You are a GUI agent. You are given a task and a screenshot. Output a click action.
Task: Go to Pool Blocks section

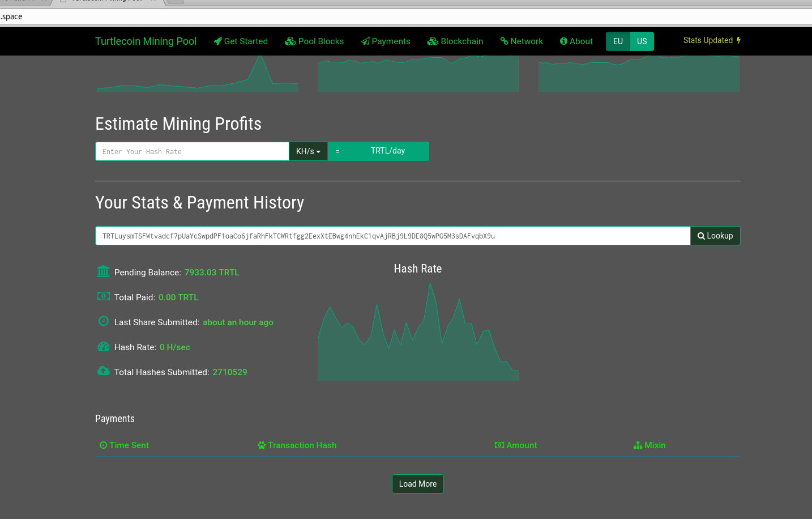pyautogui.click(x=314, y=41)
